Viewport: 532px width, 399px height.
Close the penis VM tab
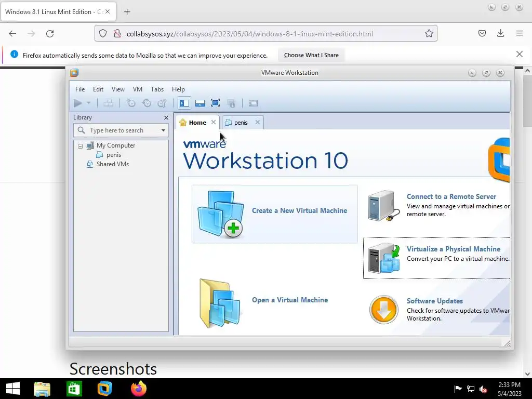[x=258, y=122]
